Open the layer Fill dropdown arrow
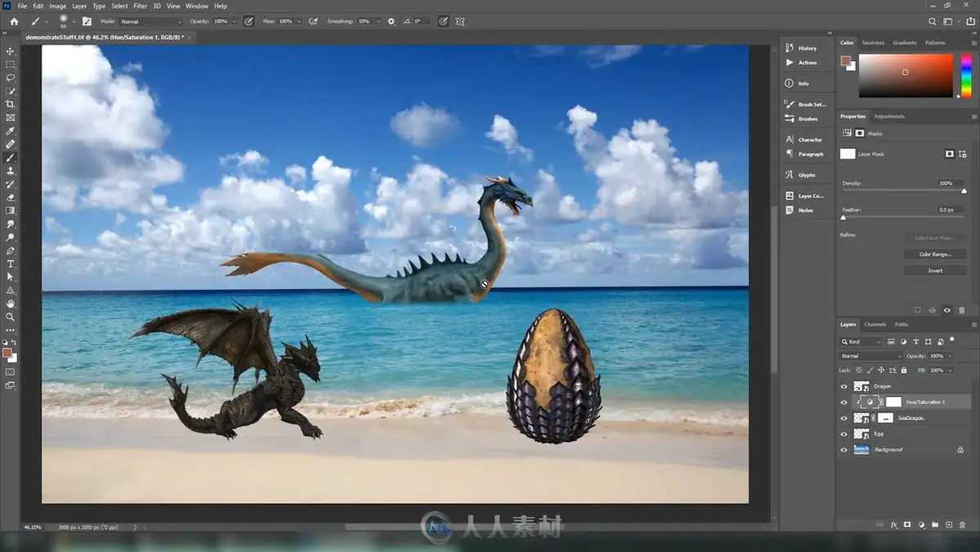 pyautogui.click(x=950, y=370)
